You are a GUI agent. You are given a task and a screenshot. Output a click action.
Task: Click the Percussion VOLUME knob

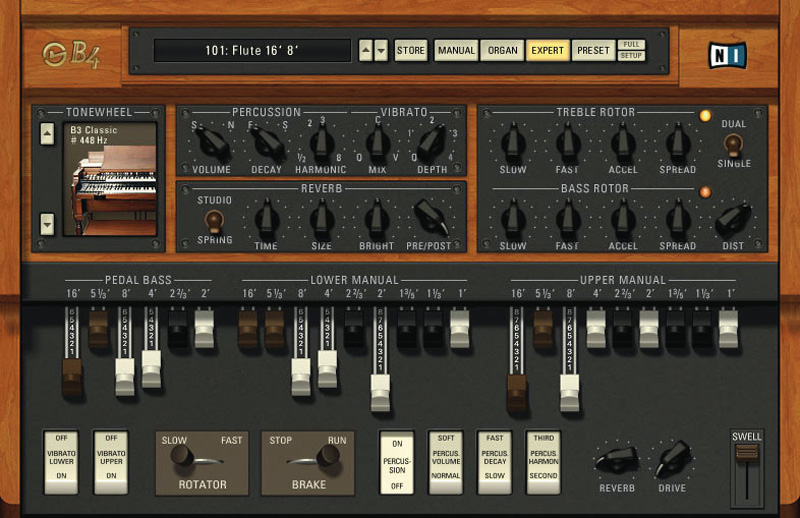click(x=212, y=142)
